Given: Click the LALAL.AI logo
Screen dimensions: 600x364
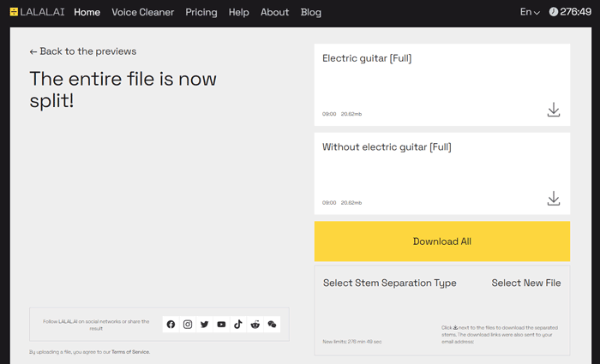Looking at the screenshot, I should tap(37, 12).
